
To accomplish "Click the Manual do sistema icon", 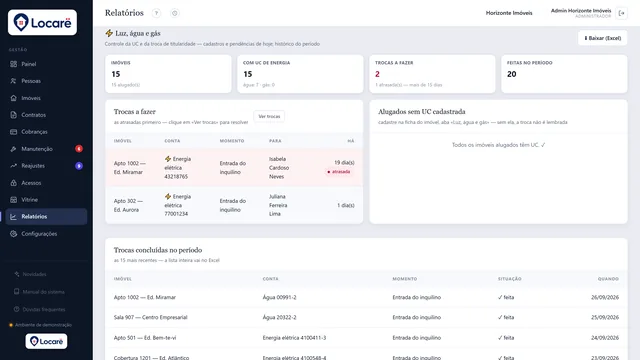I will [x=17, y=291].
